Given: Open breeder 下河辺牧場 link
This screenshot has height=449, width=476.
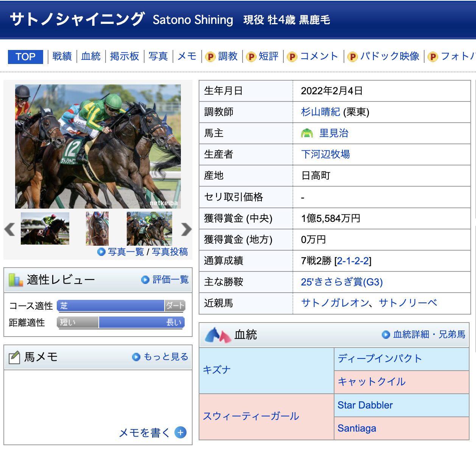Looking at the screenshot, I should [325, 154].
